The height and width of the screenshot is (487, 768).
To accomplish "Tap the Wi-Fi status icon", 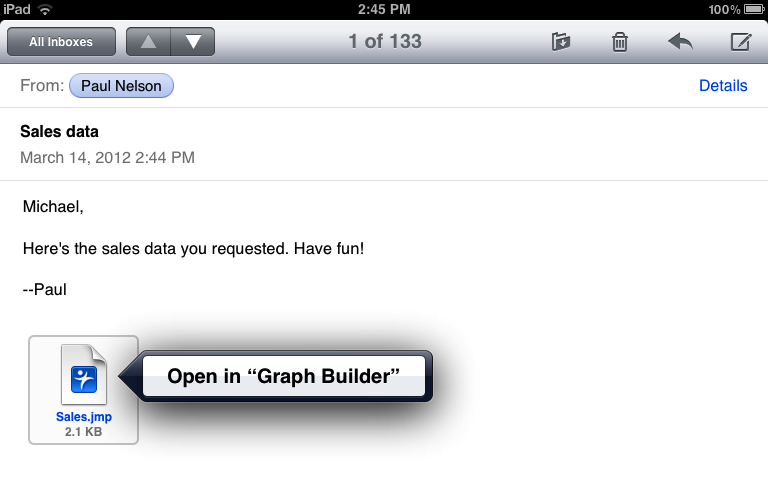I will [46, 9].
